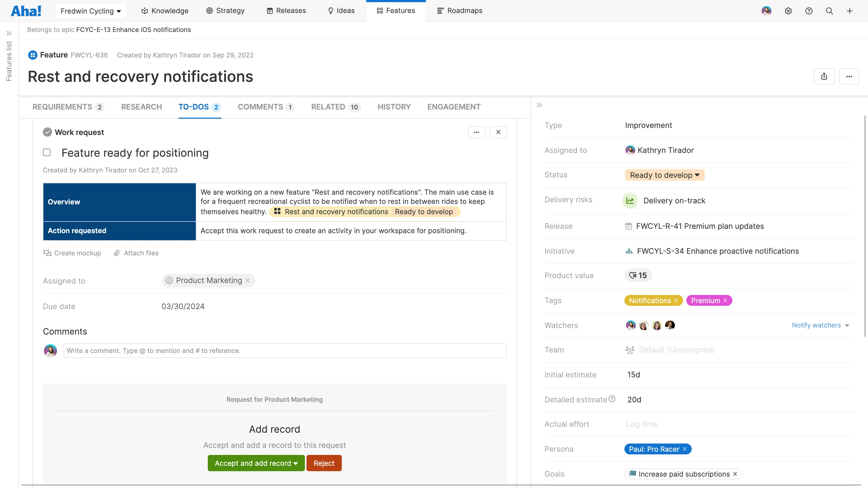Open your profile avatar menu
Image resolution: width=868 pixels, height=488 pixels.
pos(767,11)
